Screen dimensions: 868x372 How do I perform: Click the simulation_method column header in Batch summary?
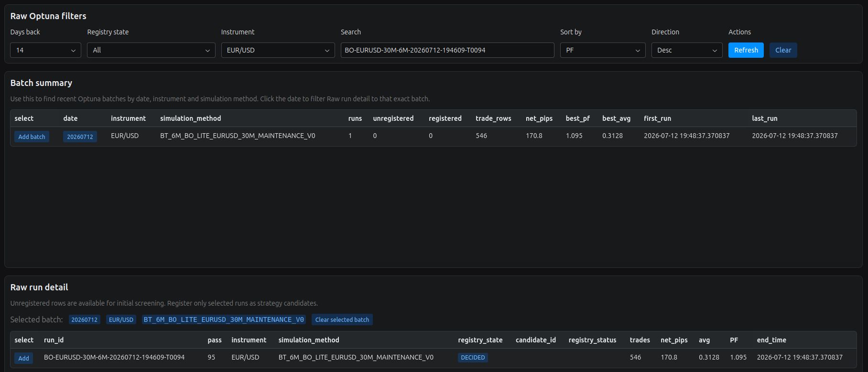click(x=190, y=118)
